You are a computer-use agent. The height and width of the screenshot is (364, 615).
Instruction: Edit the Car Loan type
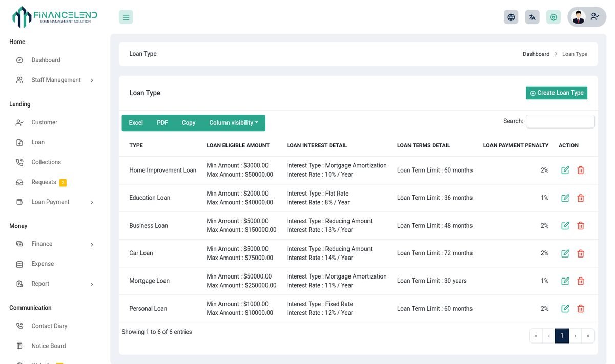pos(565,253)
